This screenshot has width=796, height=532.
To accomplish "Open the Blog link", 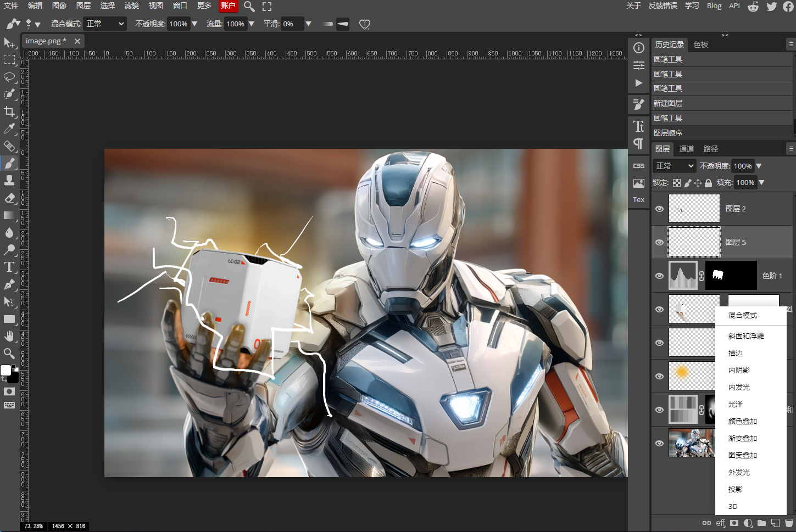I will (x=714, y=5).
